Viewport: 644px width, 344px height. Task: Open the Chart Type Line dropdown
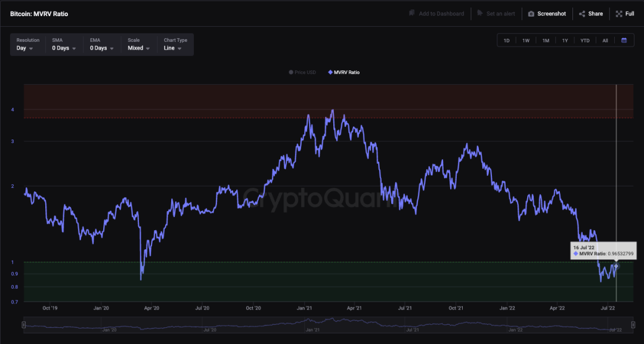pos(173,48)
